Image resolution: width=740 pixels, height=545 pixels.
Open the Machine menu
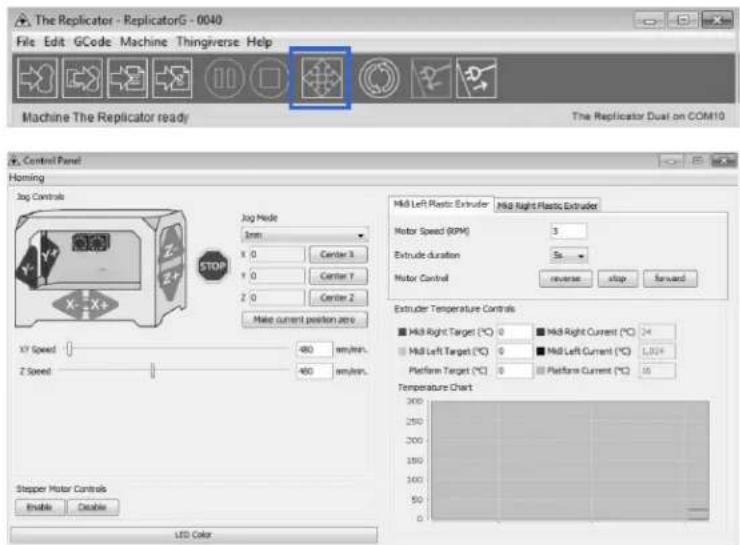[143, 42]
